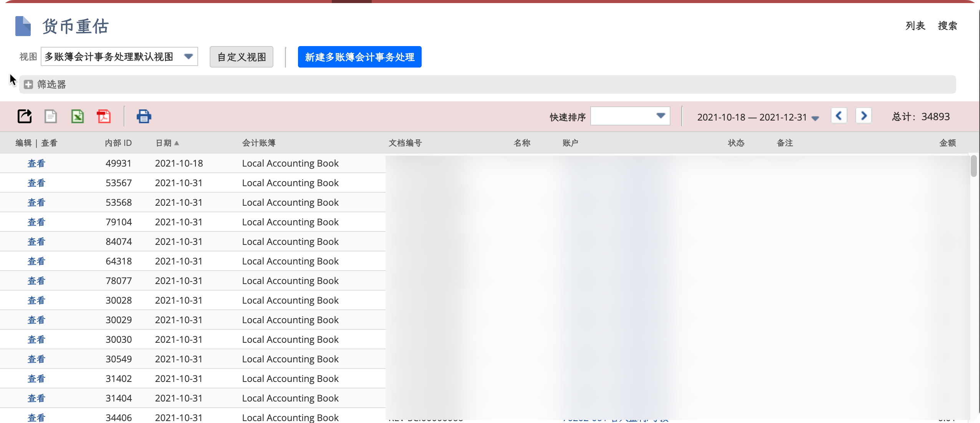Click Local Accounting Book in row 49931
Image resolution: width=980 pixels, height=423 pixels.
pos(290,163)
